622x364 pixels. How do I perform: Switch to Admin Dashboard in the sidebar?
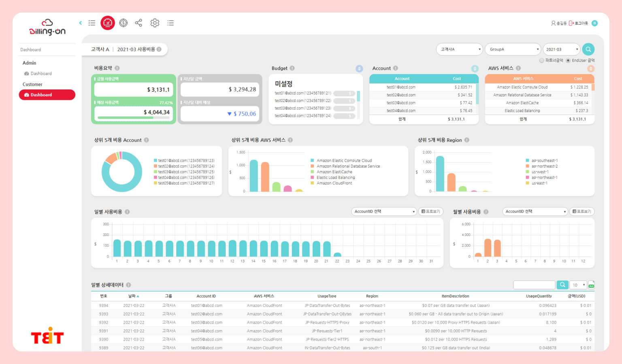click(41, 73)
